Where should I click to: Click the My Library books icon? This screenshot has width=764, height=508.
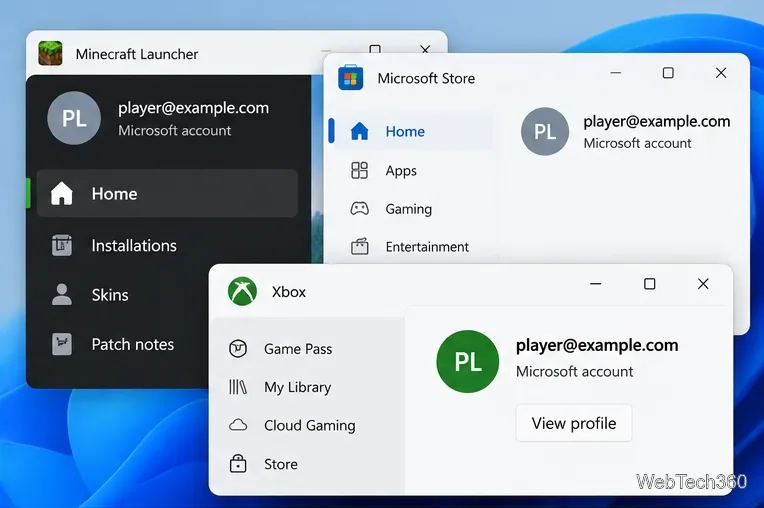tap(238, 387)
